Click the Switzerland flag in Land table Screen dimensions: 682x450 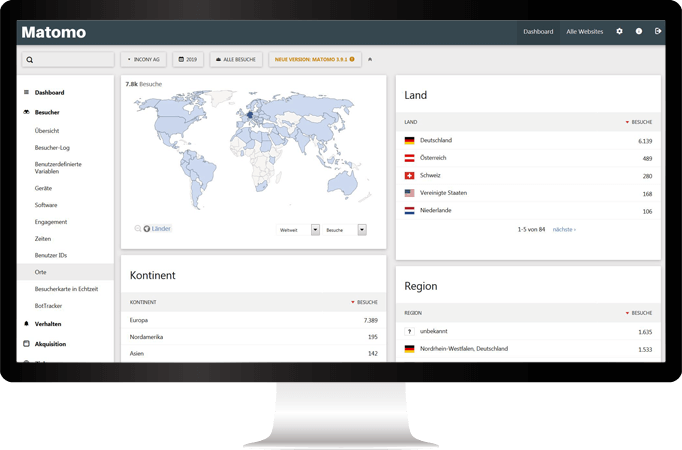[409, 176]
